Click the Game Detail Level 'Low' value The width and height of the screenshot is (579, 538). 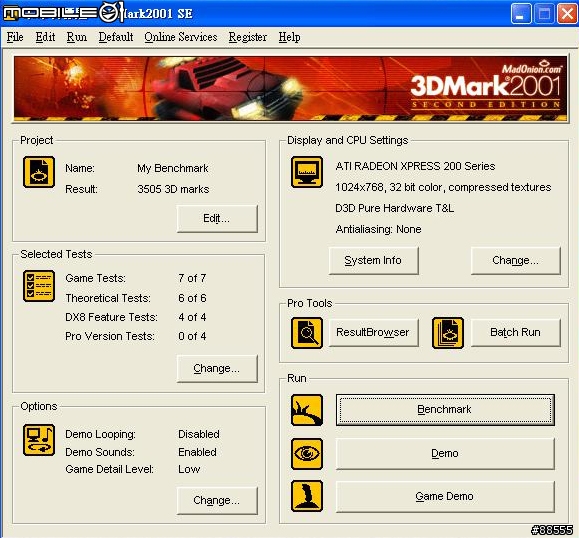(189, 469)
